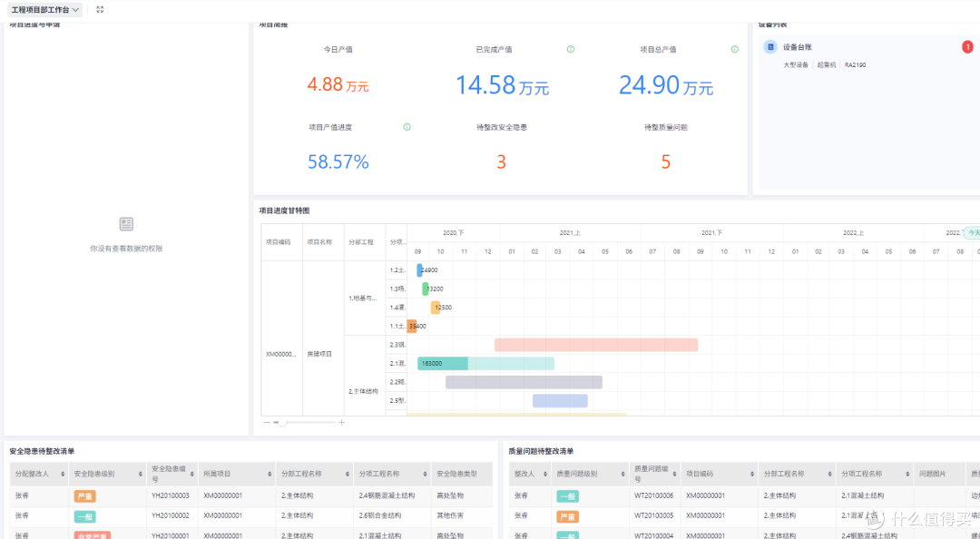The height and width of the screenshot is (539, 980).
Task: Click the 项目总产值 value 24.90万元
Action: click(x=666, y=85)
